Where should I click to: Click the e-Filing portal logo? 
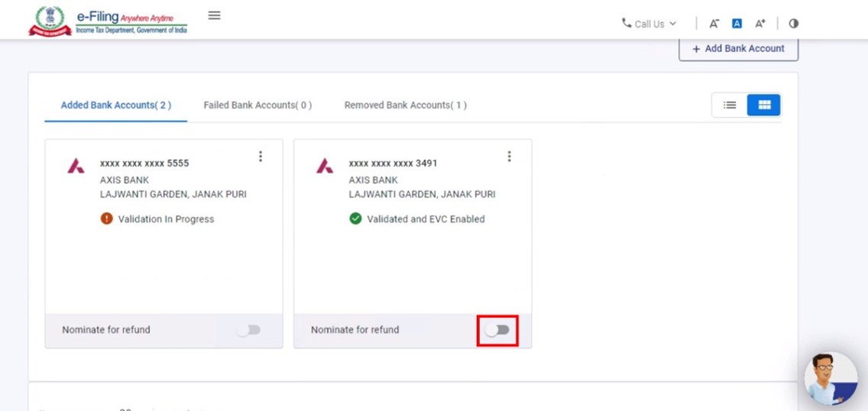coord(108,21)
